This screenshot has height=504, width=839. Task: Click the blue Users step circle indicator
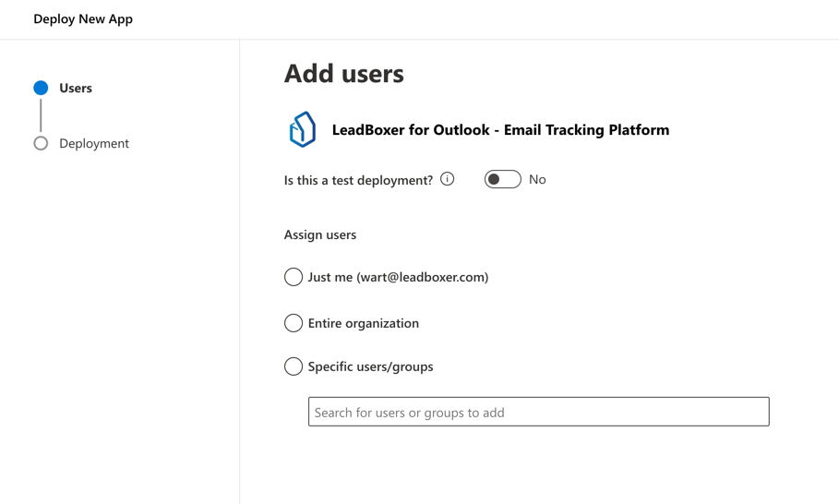coord(41,88)
